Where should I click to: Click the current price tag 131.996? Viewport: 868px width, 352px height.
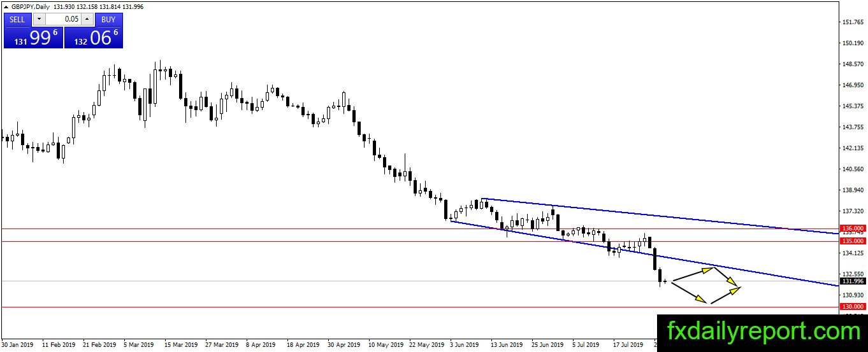(853, 281)
